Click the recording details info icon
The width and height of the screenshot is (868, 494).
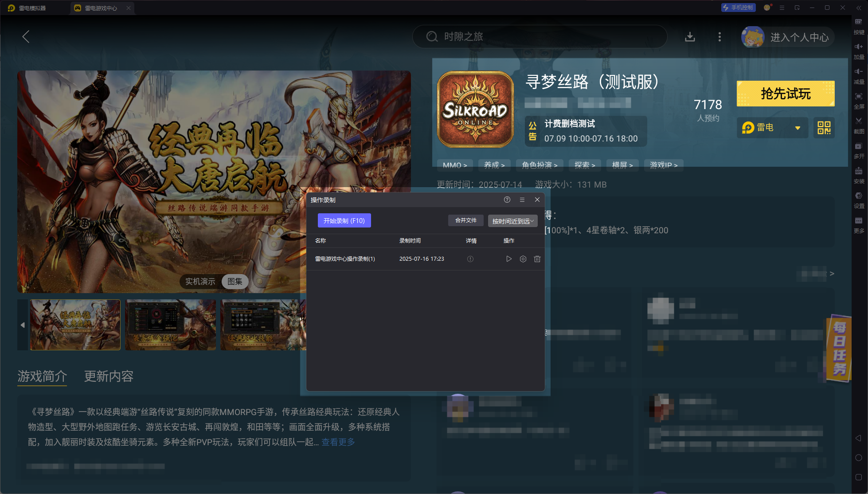[470, 259]
